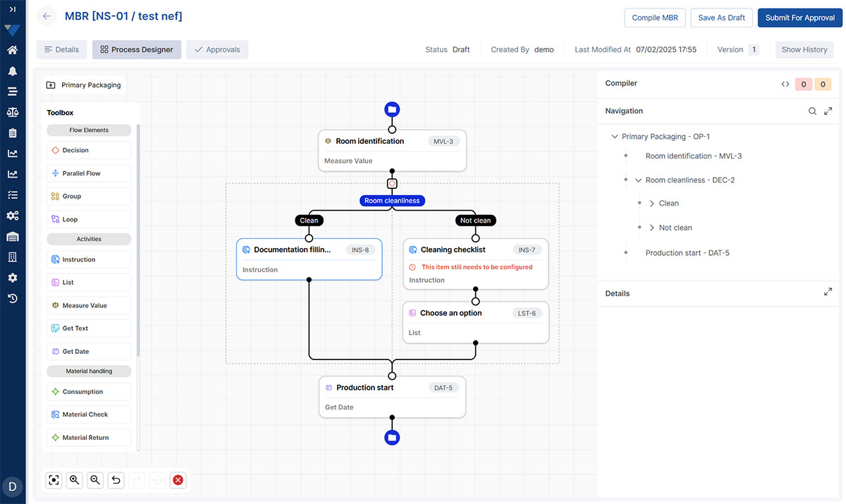Click the blue Room cleanliness label on canvas
The height and width of the screenshot is (504, 846).
392,201
